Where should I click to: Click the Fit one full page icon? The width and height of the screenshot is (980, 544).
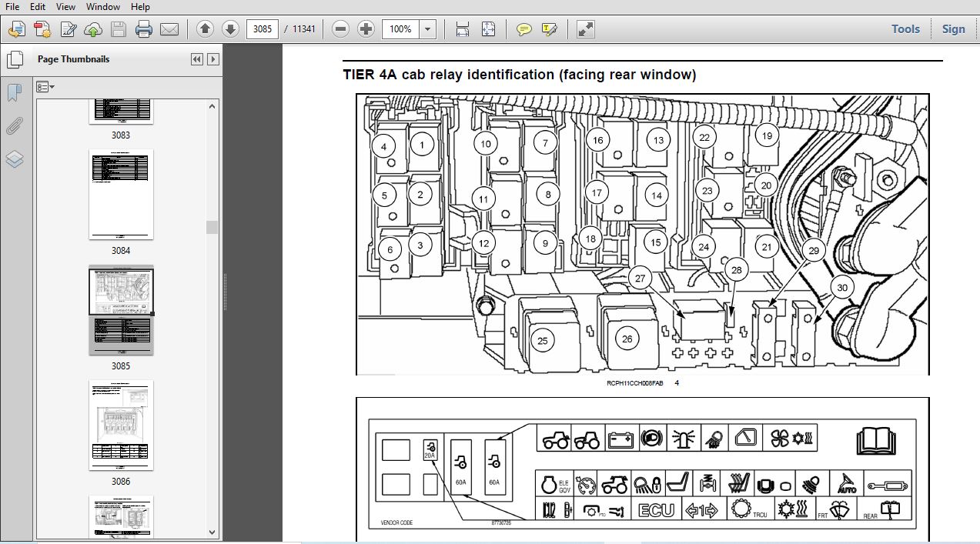point(488,29)
